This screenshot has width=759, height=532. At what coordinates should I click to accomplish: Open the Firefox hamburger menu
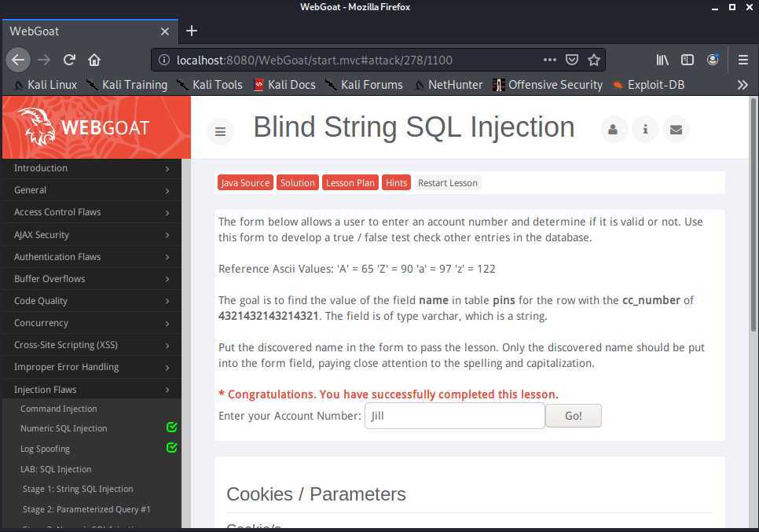click(743, 60)
